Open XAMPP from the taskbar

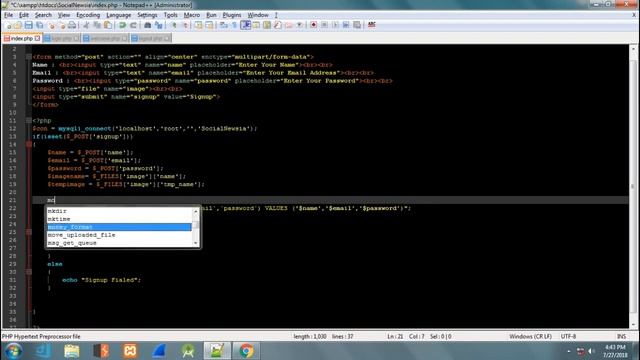130,351
